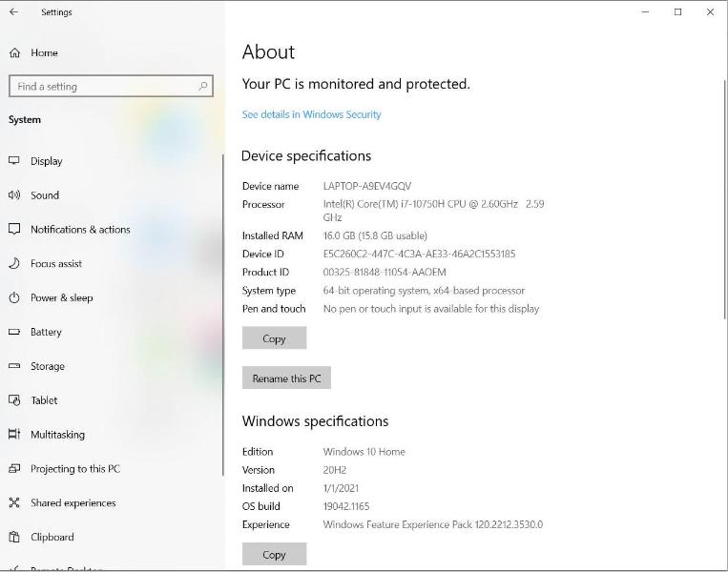Viewport: 728px width, 572px height.
Task: Select device name LAPTOP-A9EV4GQV
Action: [367, 186]
